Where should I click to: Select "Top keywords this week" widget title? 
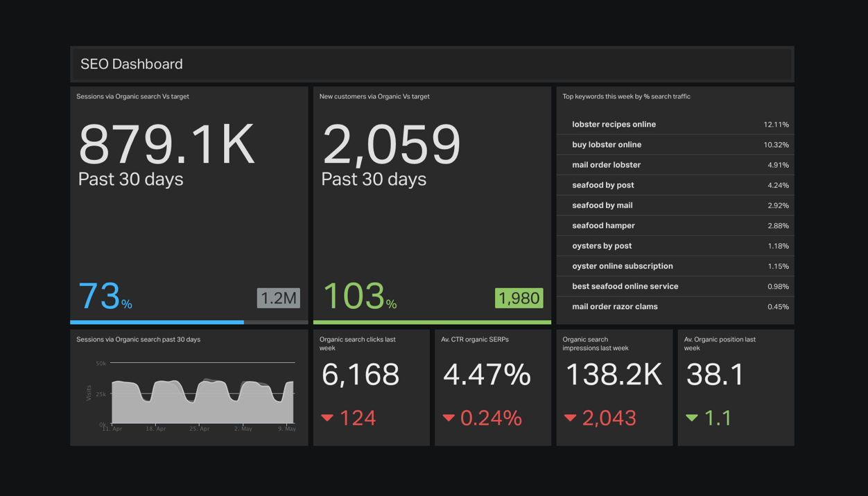(626, 96)
